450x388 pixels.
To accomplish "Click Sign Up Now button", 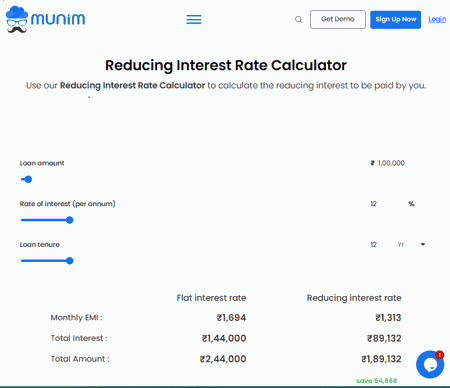I will pyautogui.click(x=395, y=19).
